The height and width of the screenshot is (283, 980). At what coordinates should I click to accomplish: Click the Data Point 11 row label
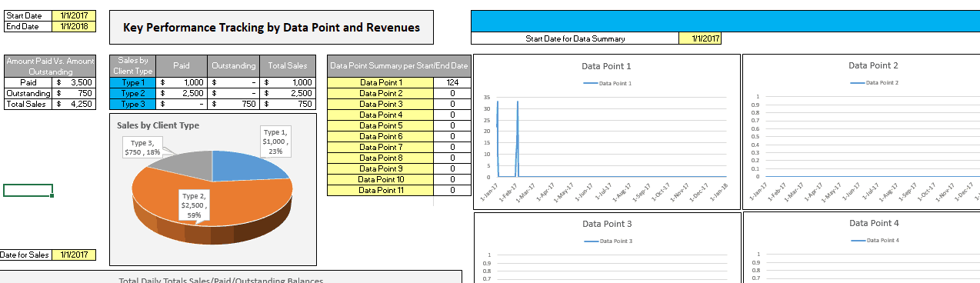381,190
